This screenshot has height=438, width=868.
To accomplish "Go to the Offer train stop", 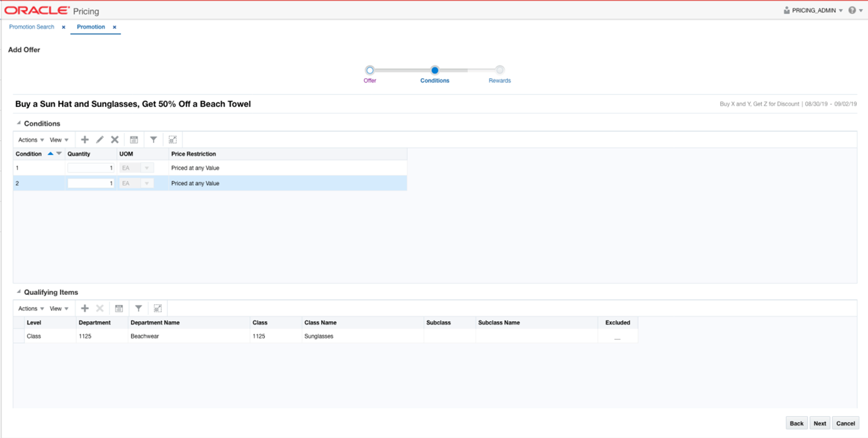I will point(370,71).
